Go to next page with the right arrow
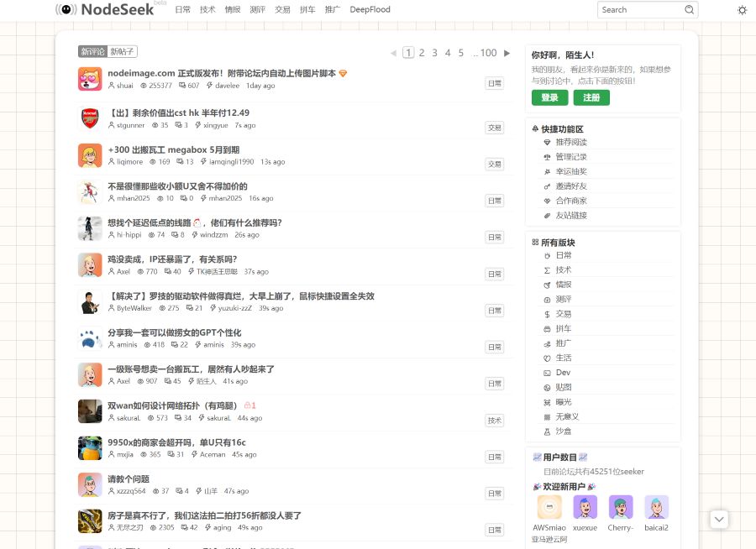Screen dimensions: 756x549 tap(507, 53)
